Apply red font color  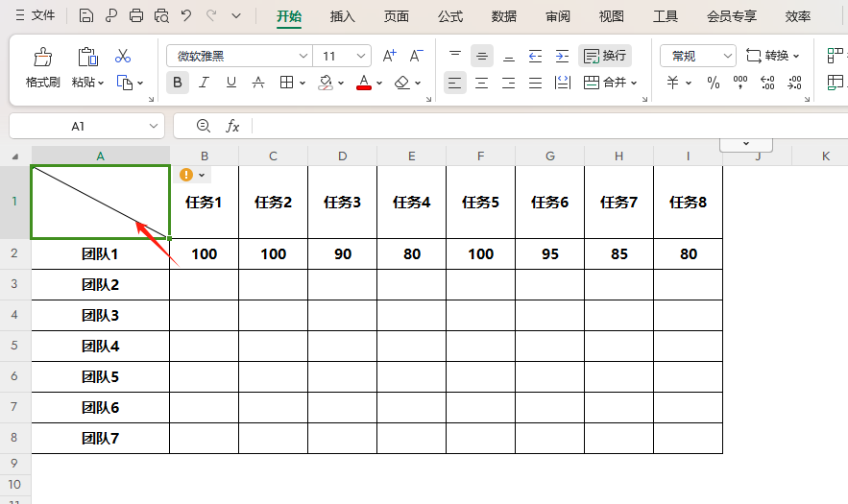click(364, 83)
